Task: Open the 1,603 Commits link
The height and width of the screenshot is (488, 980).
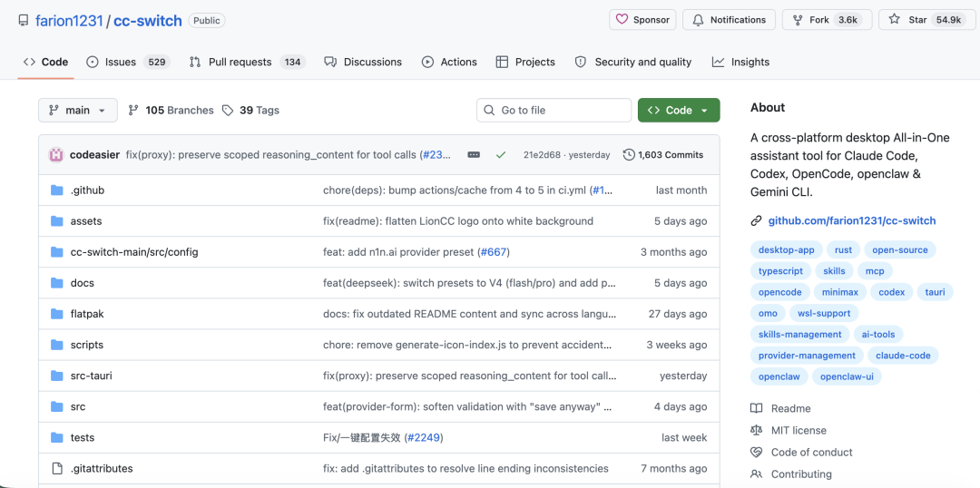Action: (x=663, y=155)
